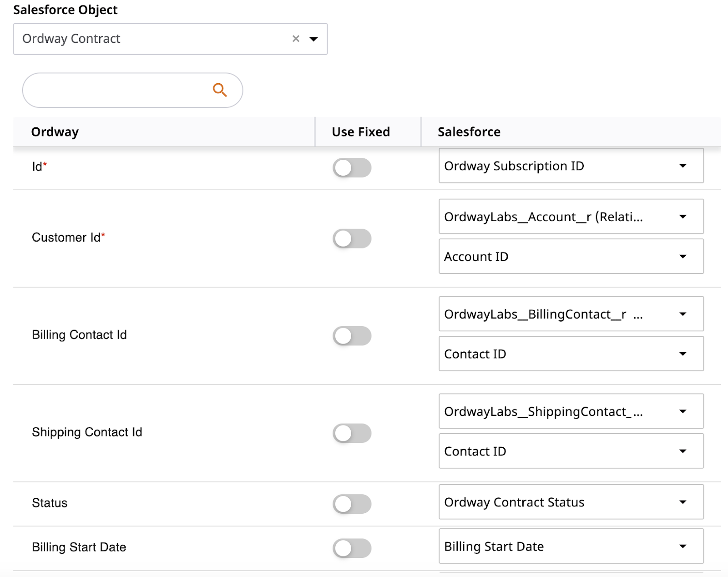The image size is (728, 577).
Task: Click the Billing Contact Id label
Action: (79, 335)
